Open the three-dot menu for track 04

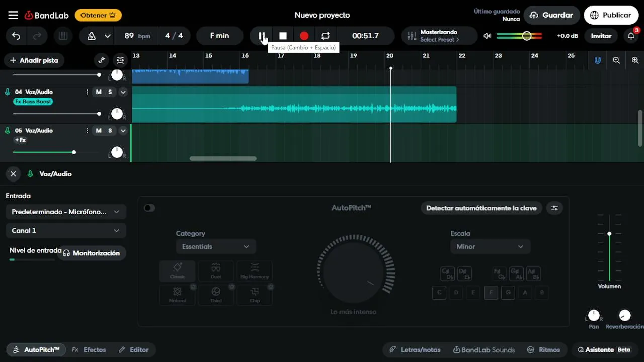tap(87, 92)
